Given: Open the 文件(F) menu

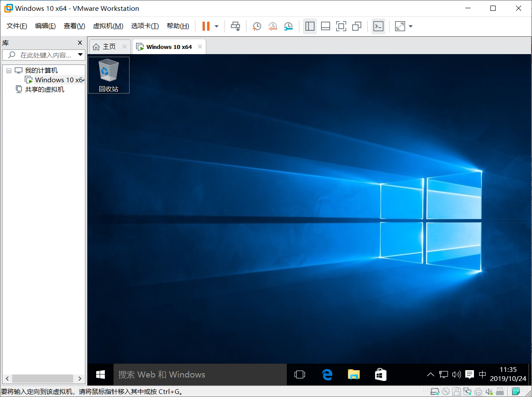Looking at the screenshot, I should (x=17, y=26).
